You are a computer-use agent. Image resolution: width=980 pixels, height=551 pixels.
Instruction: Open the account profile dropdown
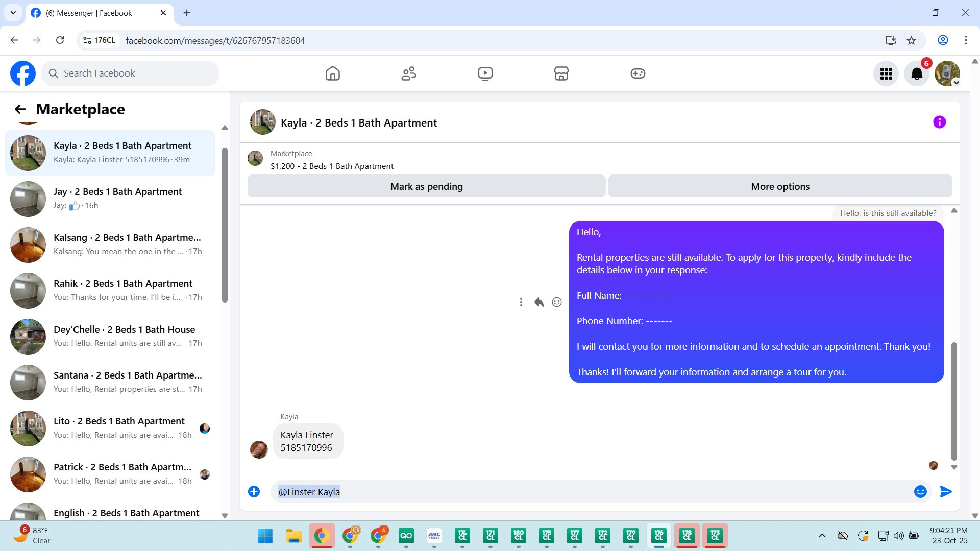pyautogui.click(x=947, y=73)
